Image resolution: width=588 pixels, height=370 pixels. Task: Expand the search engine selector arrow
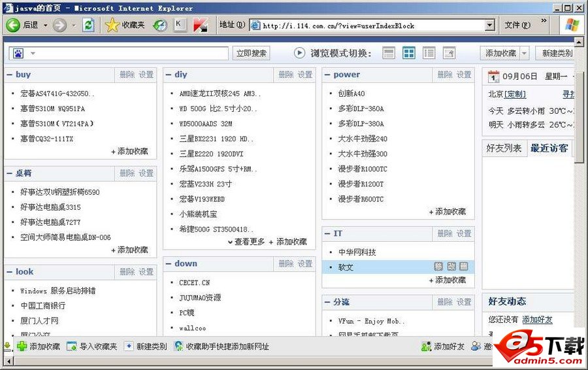pyautogui.click(x=33, y=54)
